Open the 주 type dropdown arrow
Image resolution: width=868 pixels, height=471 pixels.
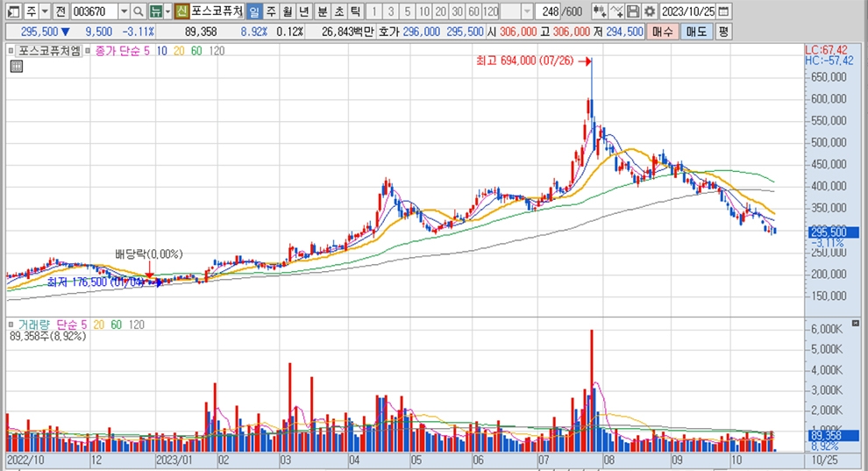(43, 11)
